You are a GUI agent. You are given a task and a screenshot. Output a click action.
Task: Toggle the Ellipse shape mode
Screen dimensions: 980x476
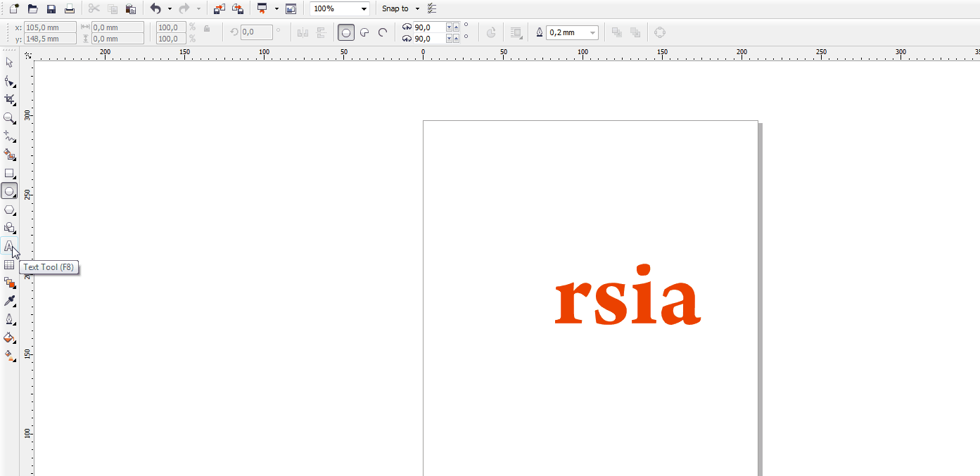click(x=345, y=32)
